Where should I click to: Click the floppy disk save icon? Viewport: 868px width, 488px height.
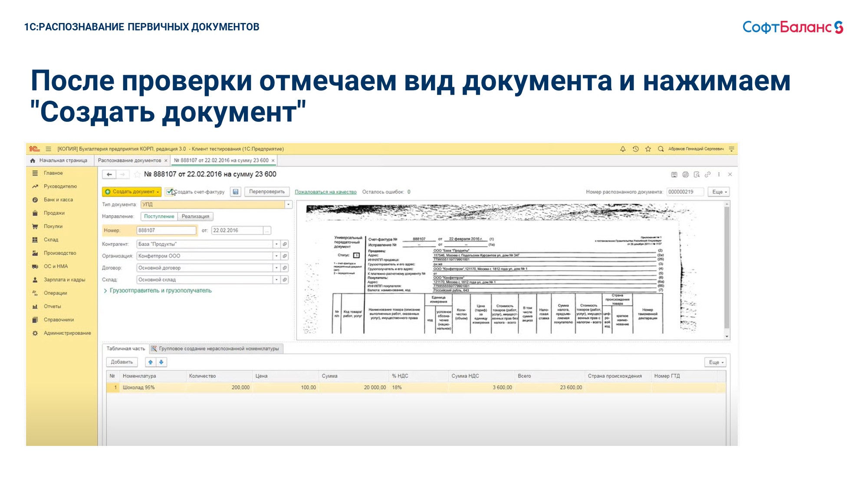235,192
